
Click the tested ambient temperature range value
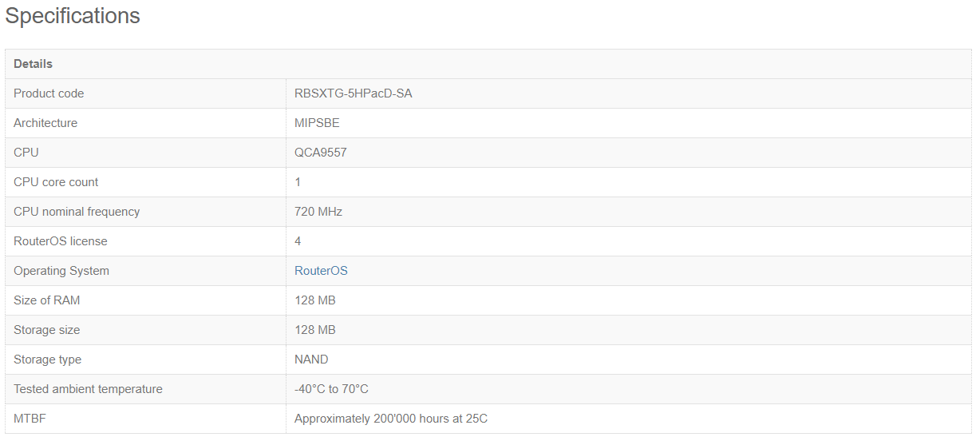point(331,389)
